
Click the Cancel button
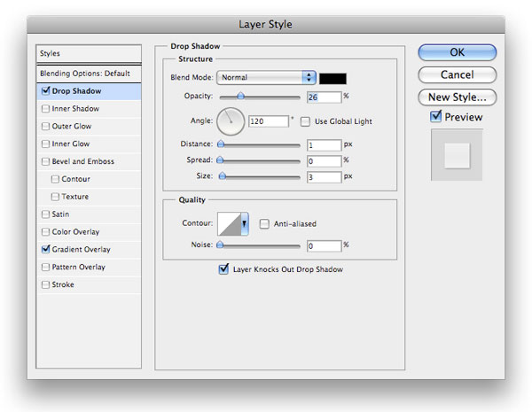pyautogui.click(x=457, y=75)
